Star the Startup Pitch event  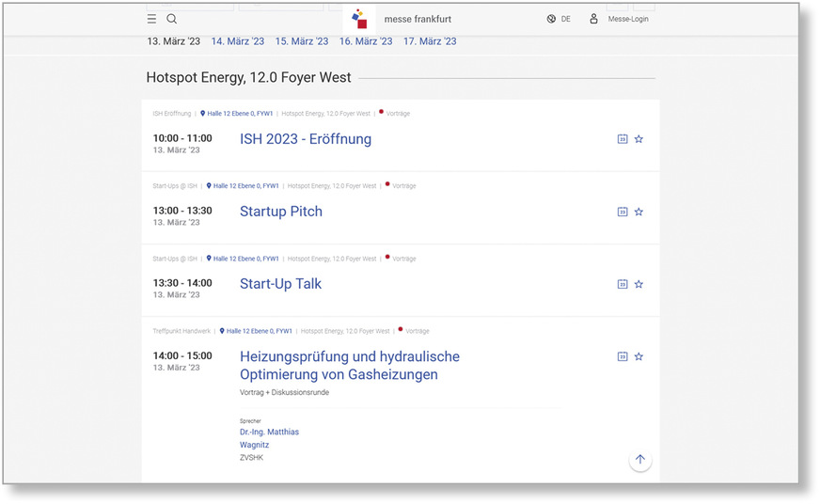[639, 213]
